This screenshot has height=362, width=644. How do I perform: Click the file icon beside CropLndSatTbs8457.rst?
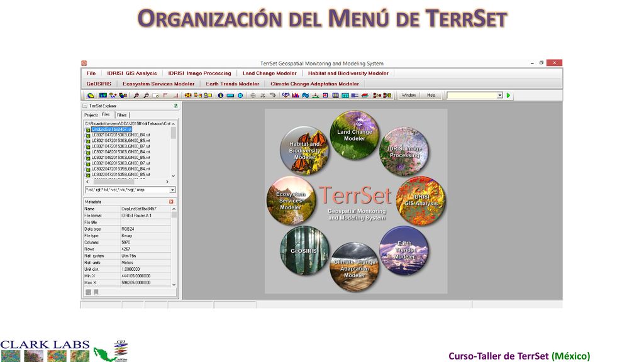[88, 129]
